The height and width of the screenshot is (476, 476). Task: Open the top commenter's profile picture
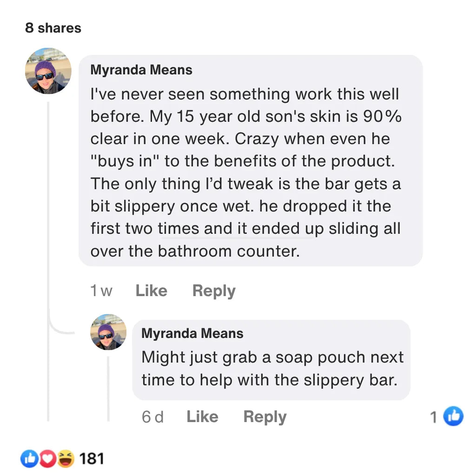(x=48, y=71)
